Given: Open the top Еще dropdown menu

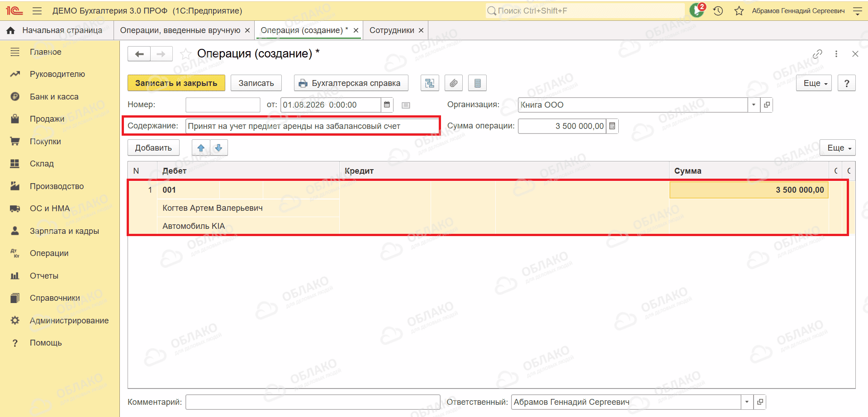Looking at the screenshot, I should [x=814, y=83].
